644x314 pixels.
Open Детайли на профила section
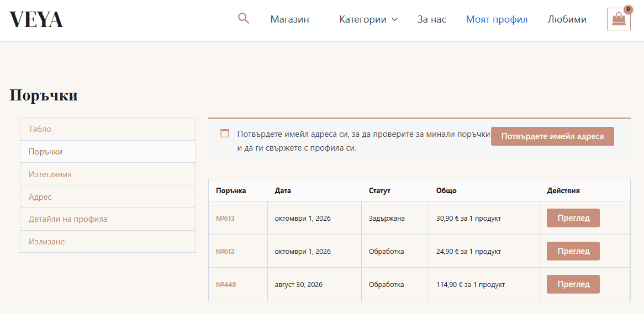coord(108,219)
